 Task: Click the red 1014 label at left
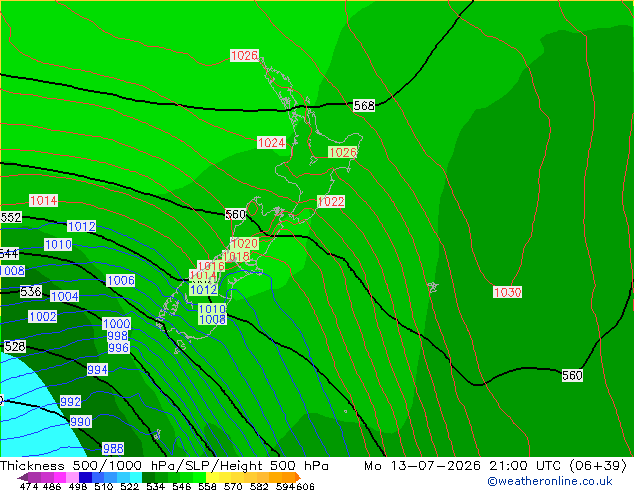click(44, 201)
